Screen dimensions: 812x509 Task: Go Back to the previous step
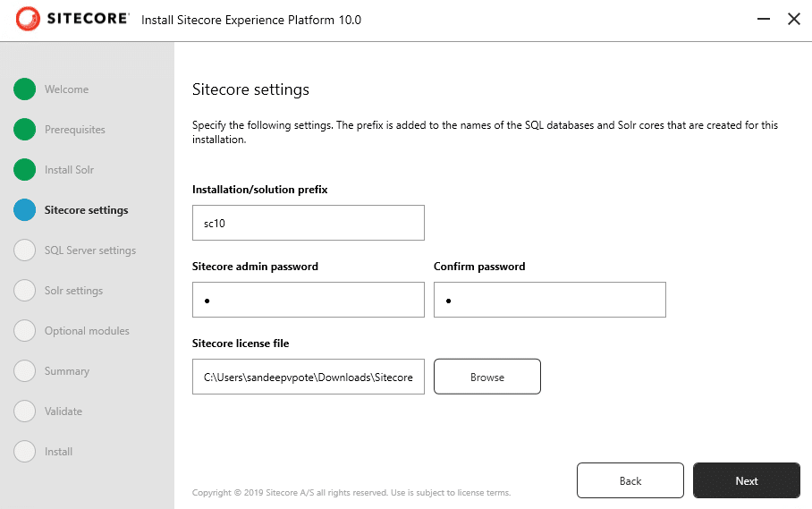(x=630, y=480)
